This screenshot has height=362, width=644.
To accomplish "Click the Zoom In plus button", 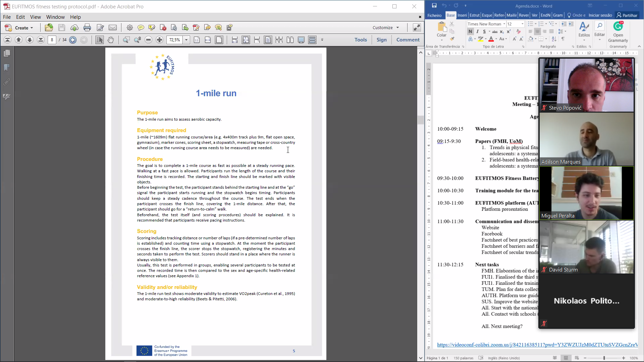I will click(x=159, y=40).
